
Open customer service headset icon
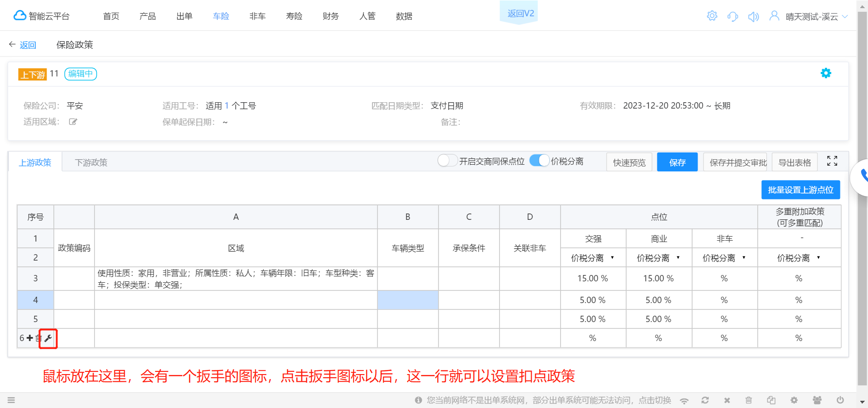point(733,17)
